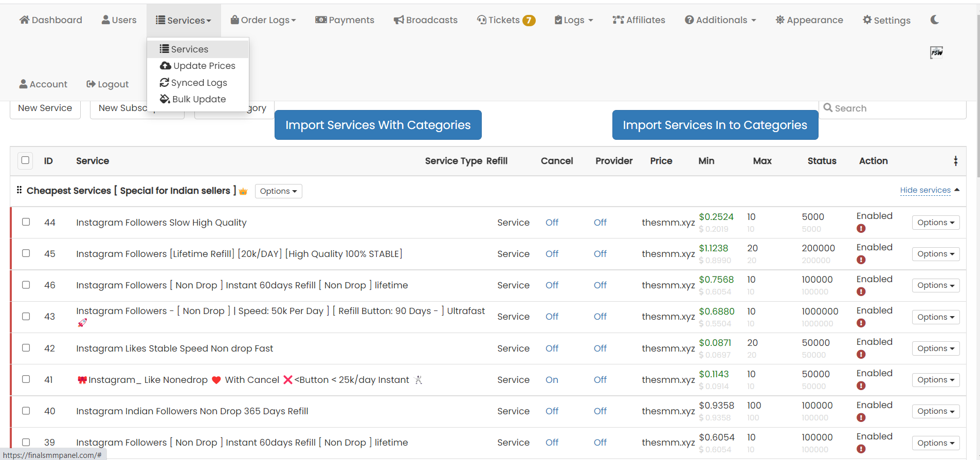Click the New Service button

tap(45, 108)
